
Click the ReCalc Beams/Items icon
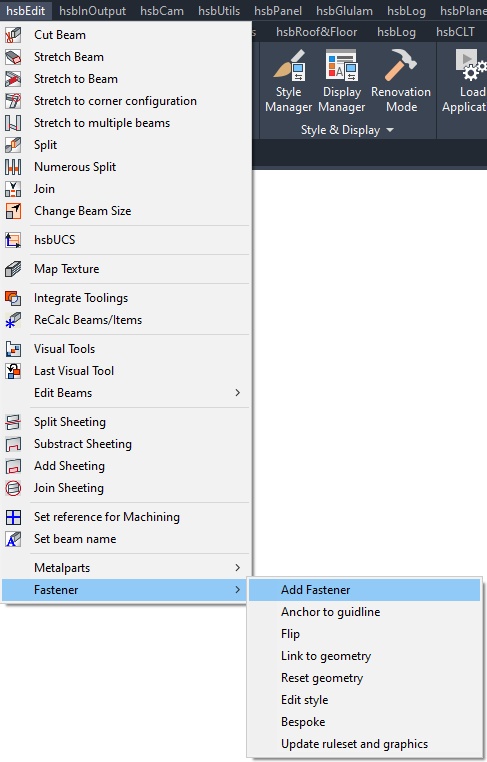13,320
